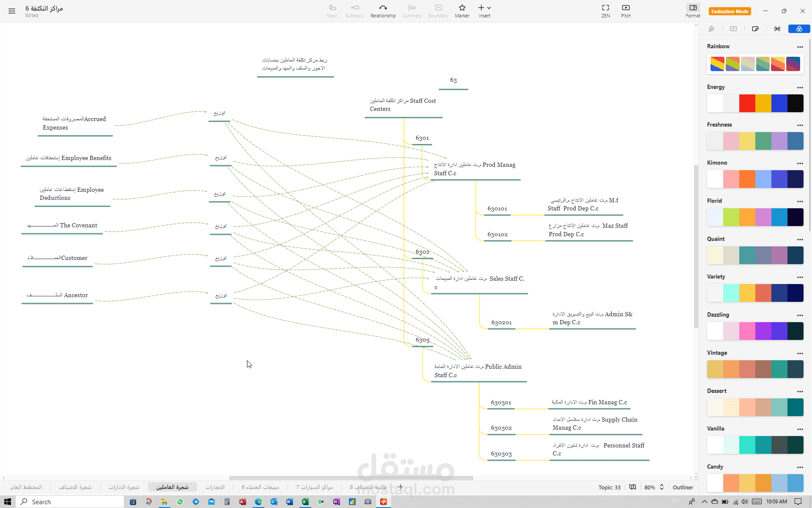The image size is (812, 508).
Task: Adjust the 80% zoom stepper
Action: tap(662, 487)
